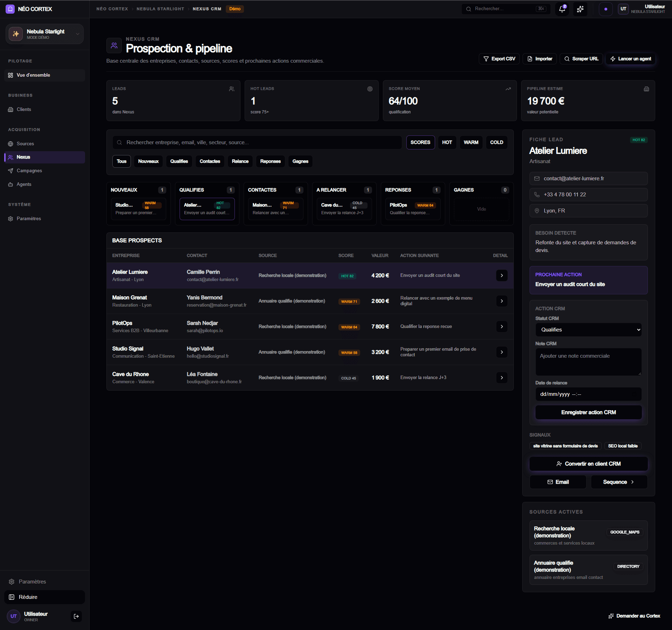Click Demander au Cortex button
The width and height of the screenshot is (672, 630).
click(634, 616)
